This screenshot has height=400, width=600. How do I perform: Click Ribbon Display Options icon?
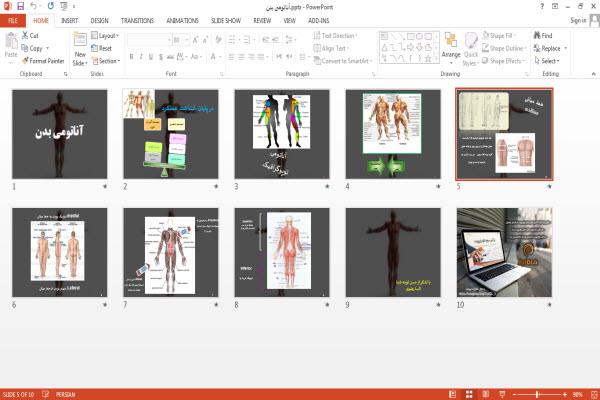[555, 7]
